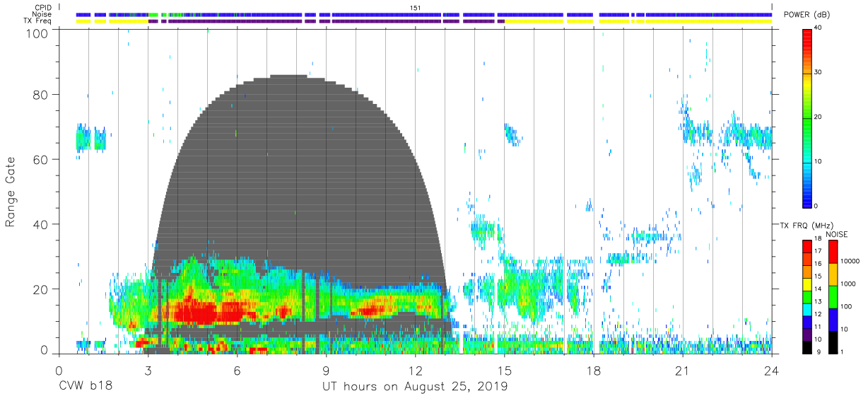Select the 'NOISE' legend title

pyautogui.click(x=836, y=234)
